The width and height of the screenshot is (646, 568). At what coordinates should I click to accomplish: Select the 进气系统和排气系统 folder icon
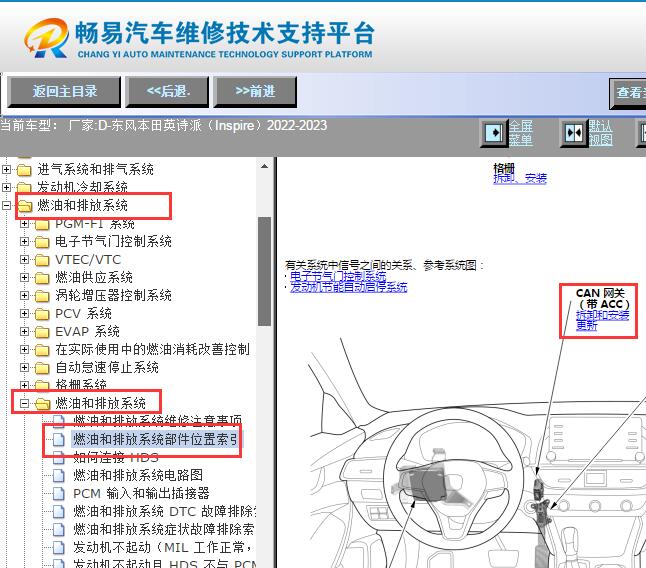(x=24, y=170)
